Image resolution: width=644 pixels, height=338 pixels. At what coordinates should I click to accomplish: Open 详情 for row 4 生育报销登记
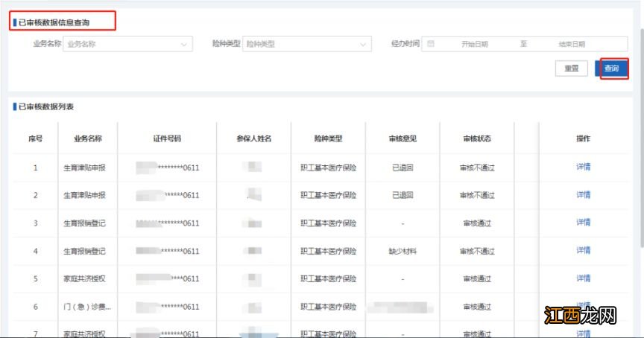tap(583, 250)
